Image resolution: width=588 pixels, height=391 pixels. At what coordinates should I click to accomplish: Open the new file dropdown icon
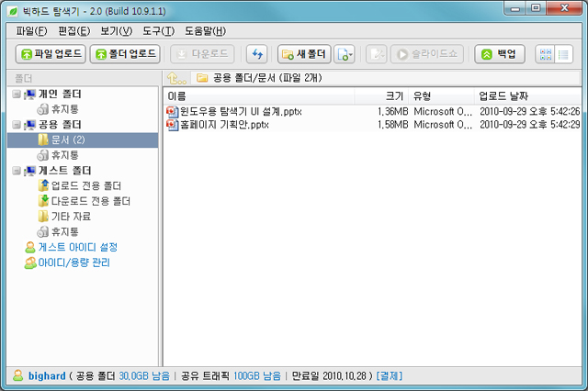[345, 54]
